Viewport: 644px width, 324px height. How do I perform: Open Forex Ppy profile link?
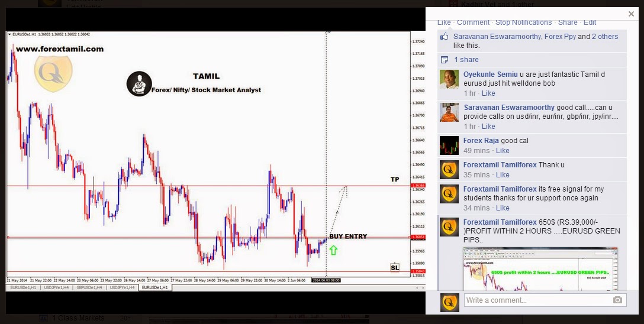560,37
